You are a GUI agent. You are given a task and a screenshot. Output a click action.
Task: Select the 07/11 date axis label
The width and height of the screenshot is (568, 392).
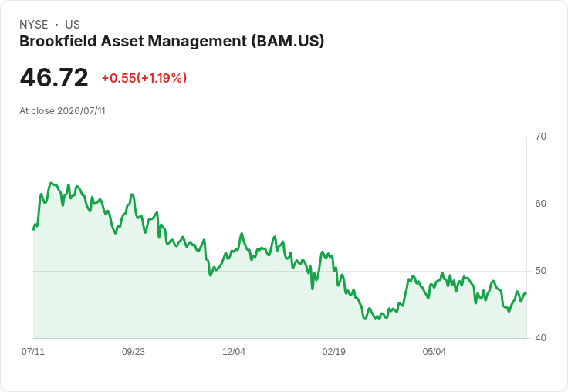33,352
